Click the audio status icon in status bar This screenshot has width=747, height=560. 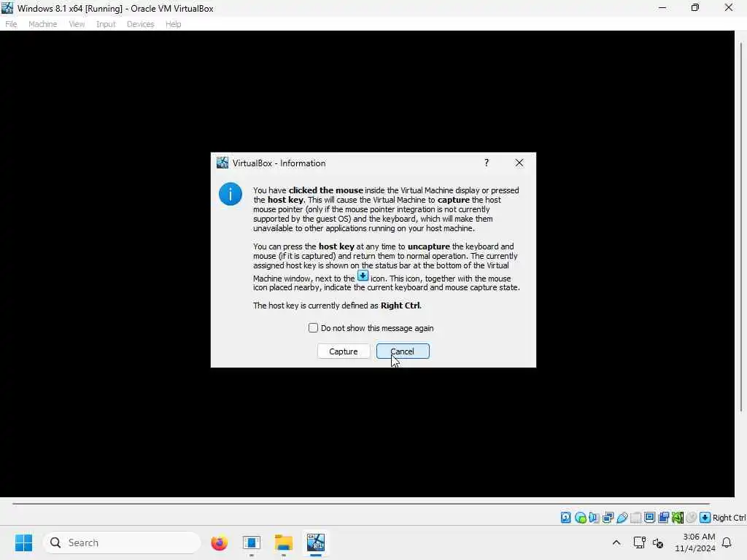[594, 518]
